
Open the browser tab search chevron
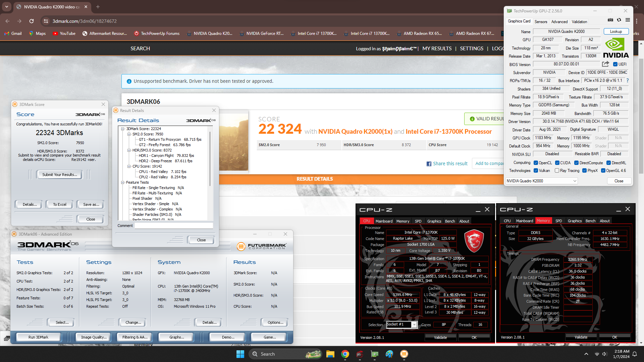coord(7,7)
